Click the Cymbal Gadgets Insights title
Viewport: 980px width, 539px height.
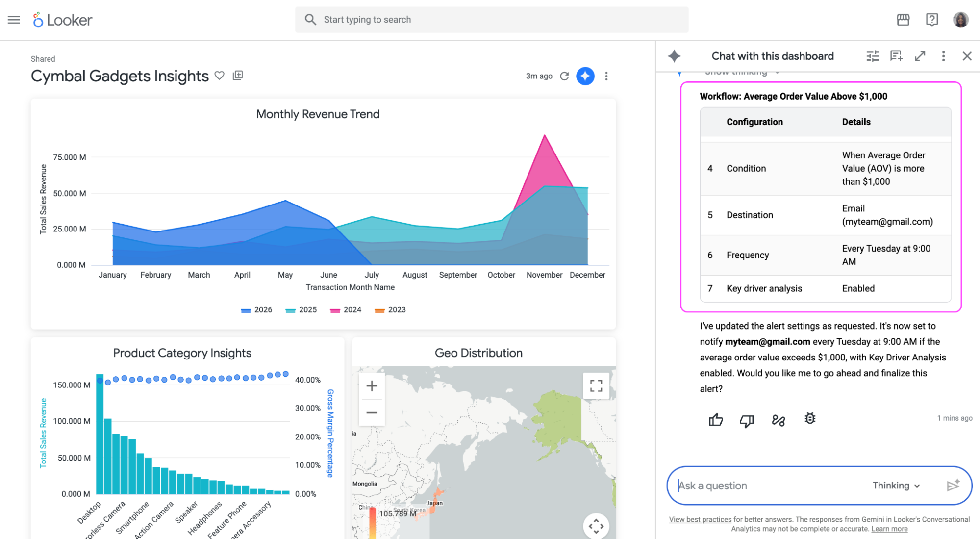pyautogui.click(x=120, y=76)
